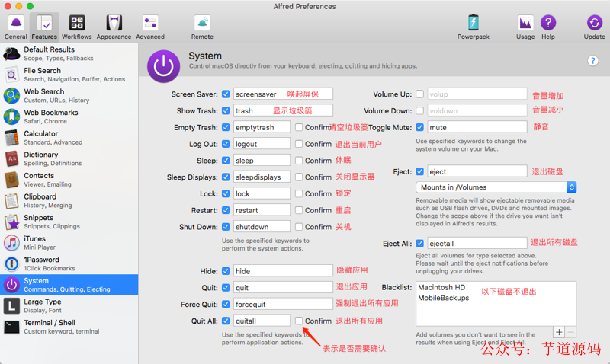Toggle the Eject keyword checkbox

(x=420, y=171)
